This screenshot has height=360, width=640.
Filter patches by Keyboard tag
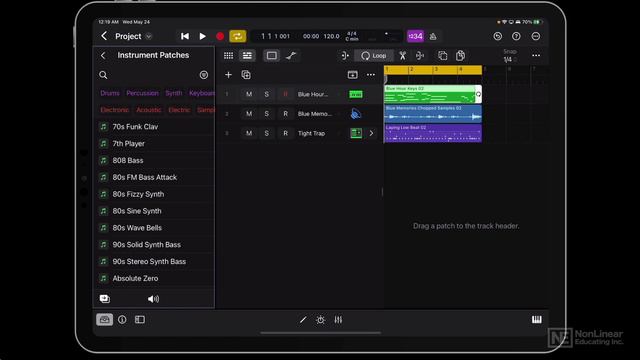point(202,93)
